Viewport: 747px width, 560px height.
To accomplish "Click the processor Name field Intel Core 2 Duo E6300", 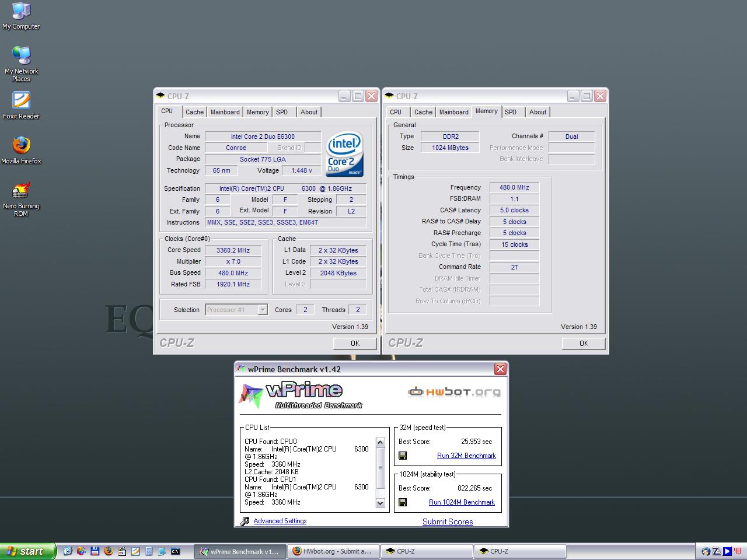I will (x=263, y=136).
